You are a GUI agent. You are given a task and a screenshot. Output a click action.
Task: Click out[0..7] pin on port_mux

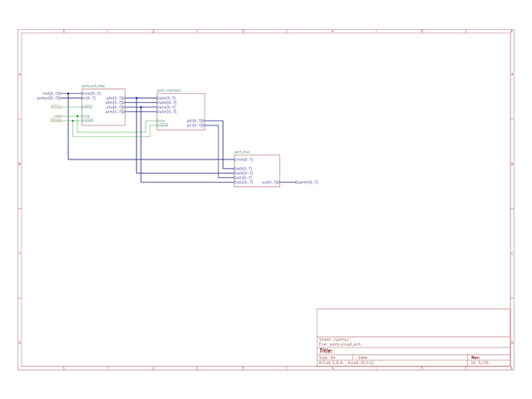[270, 182]
